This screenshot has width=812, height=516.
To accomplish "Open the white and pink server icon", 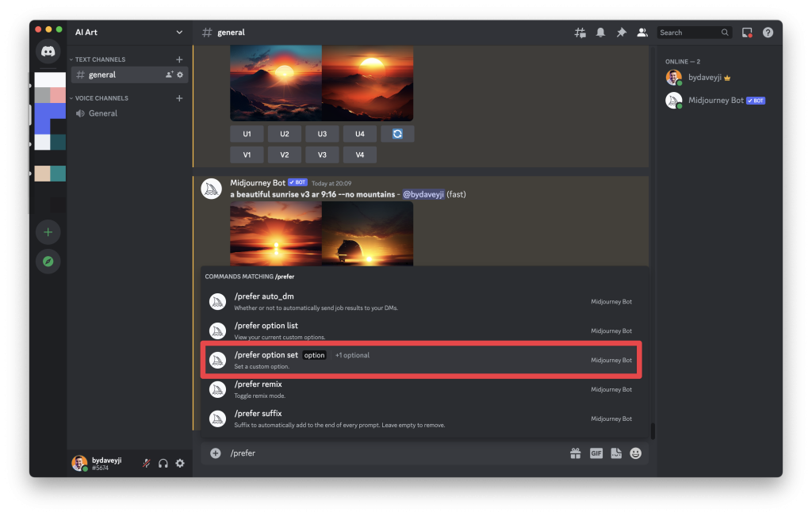I will pyautogui.click(x=50, y=87).
